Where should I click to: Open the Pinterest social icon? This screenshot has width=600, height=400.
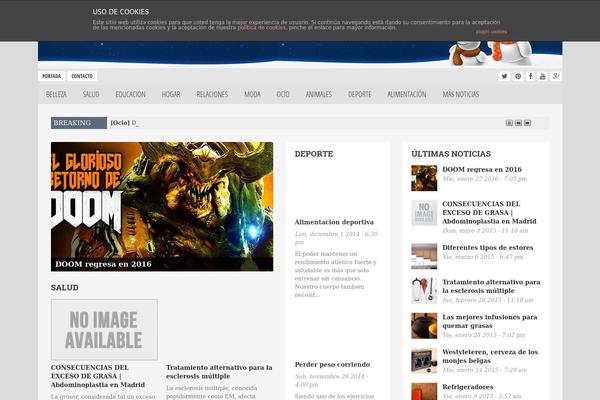(x=518, y=76)
